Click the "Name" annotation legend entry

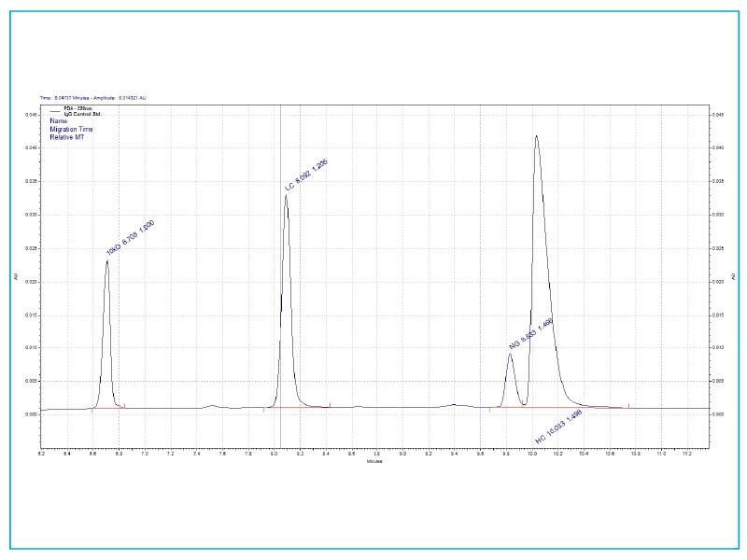[59, 121]
